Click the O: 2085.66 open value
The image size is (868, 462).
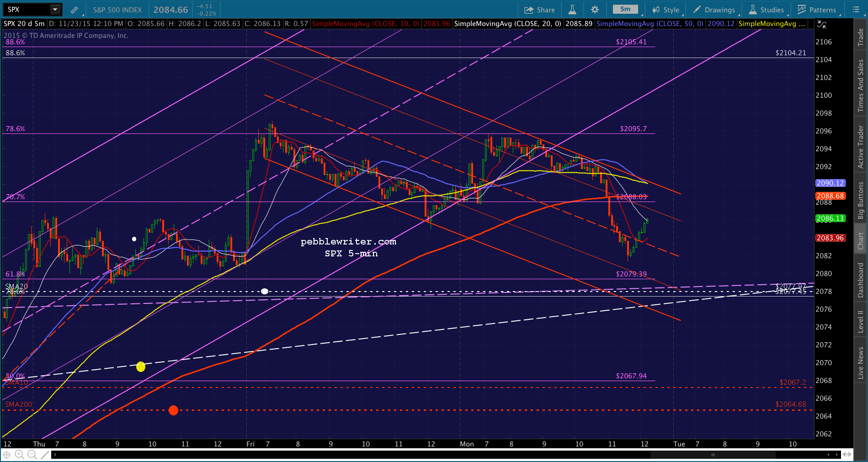pyautogui.click(x=146, y=24)
